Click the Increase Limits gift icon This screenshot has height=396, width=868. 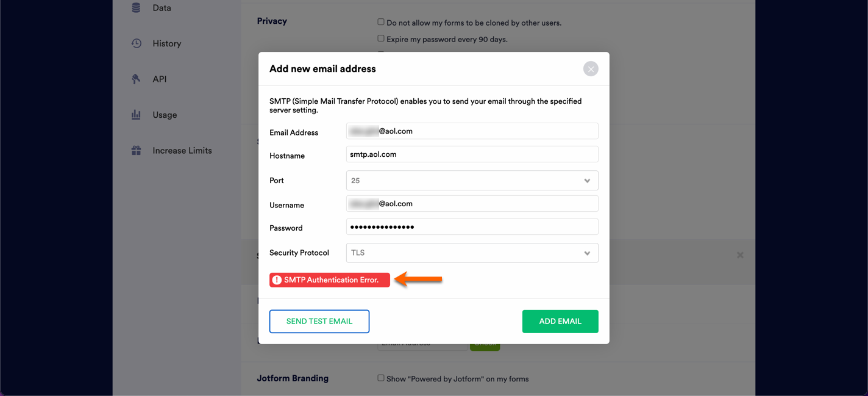click(136, 150)
